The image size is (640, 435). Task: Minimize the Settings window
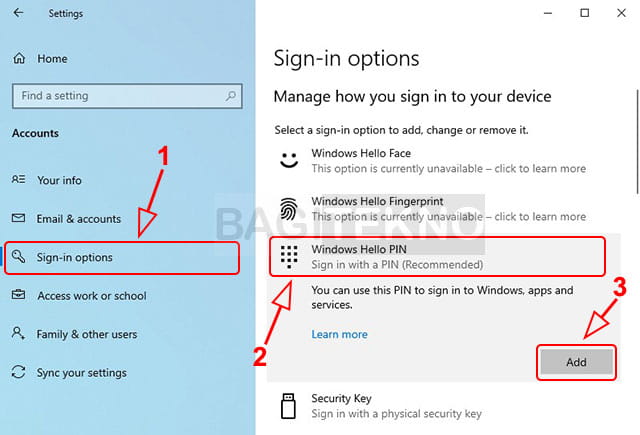(x=548, y=13)
